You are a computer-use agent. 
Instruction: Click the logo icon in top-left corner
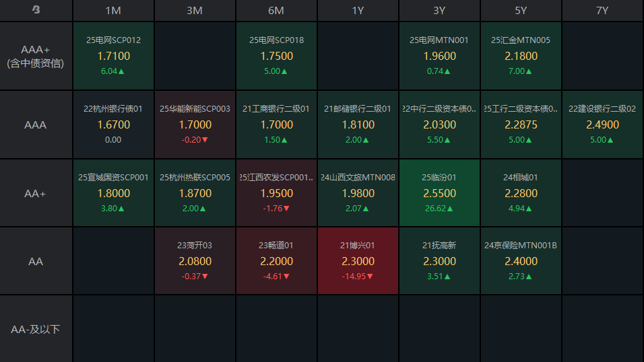pyautogui.click(x=36, y=10)
